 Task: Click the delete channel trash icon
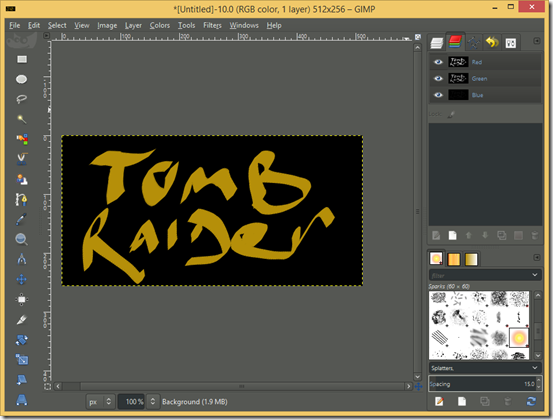(535, 235)
